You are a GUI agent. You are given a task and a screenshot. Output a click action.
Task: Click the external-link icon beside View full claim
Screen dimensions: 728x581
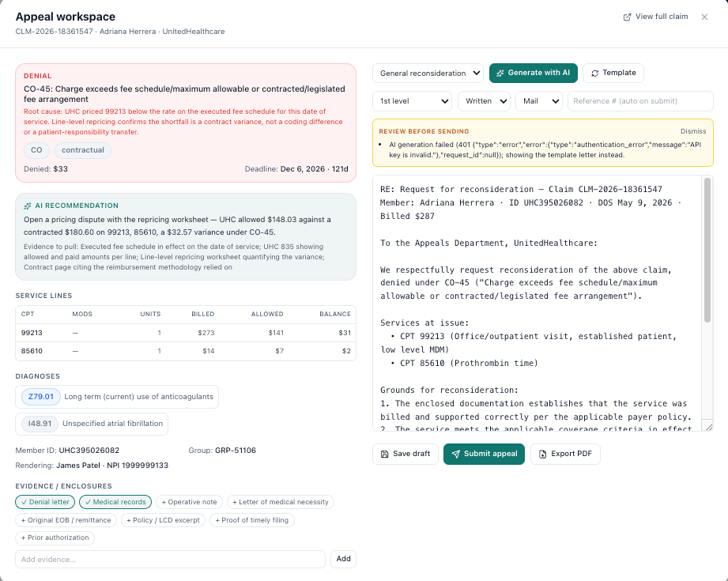tap(627, 17)
